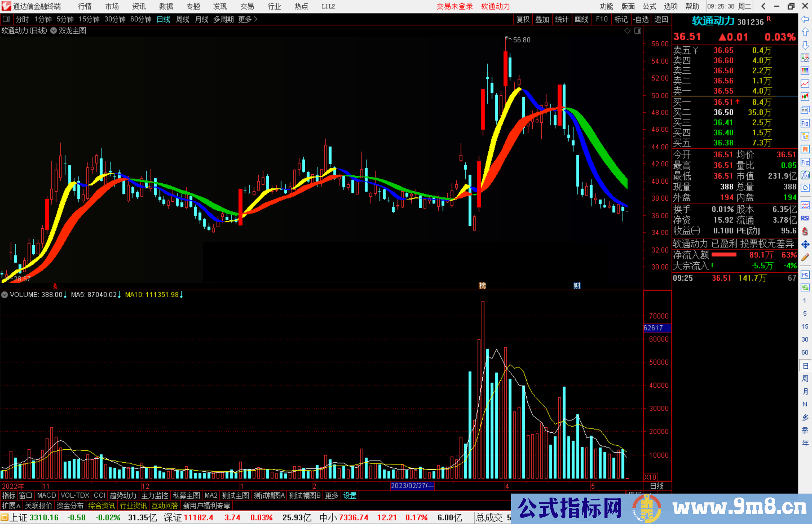Toggle the 双龙主图 indicator circle button
812x524 pixels.
[x=54, y=31]
